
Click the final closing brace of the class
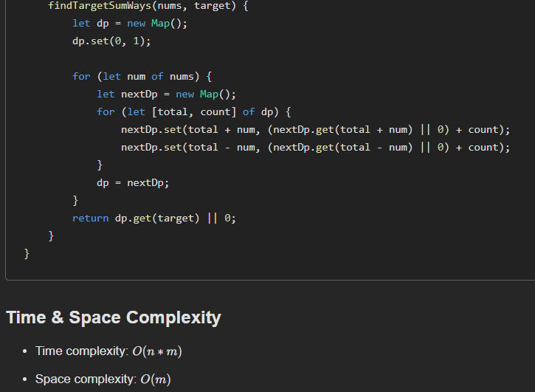(x=27, y=254)
